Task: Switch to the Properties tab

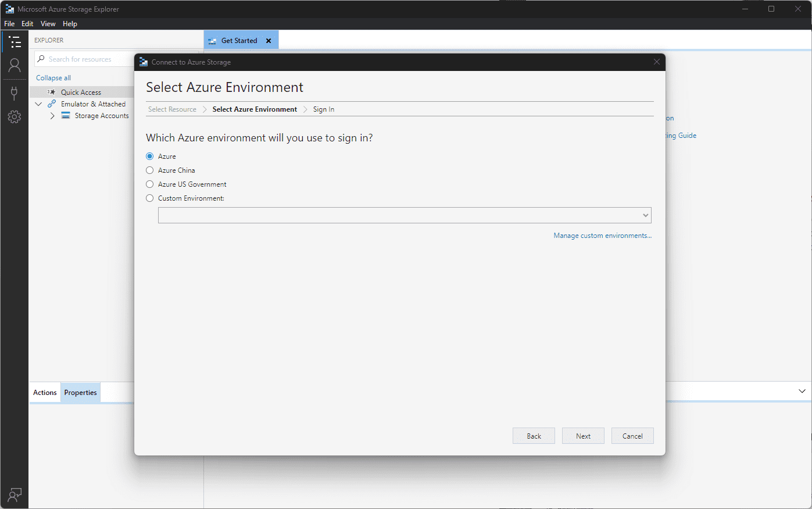Action: tap(80, 392)
